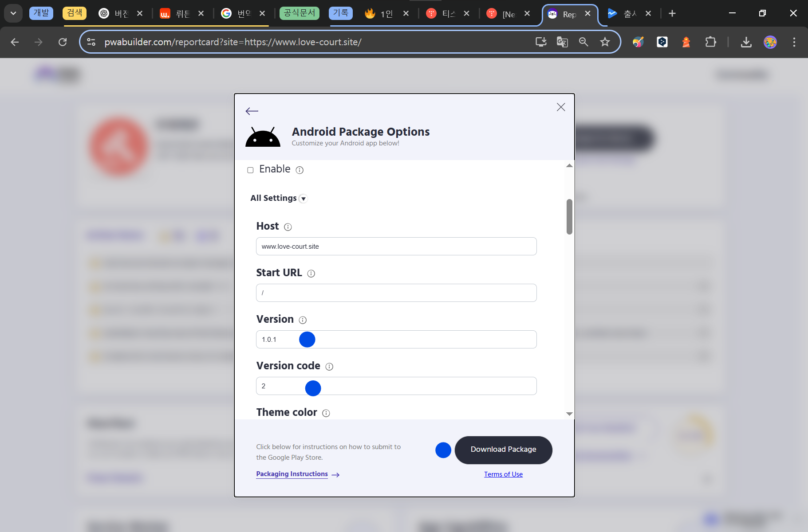Tick the Enable checkbox
Screen dimensions: 808x532
click(x=250, y=170)
